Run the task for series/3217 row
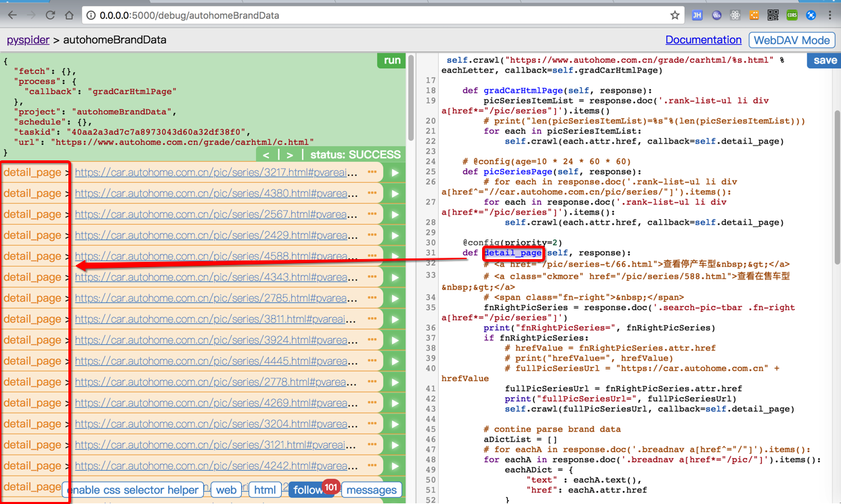Image resolution: width=841 pixels, height=504 pixels. [395, 173]
